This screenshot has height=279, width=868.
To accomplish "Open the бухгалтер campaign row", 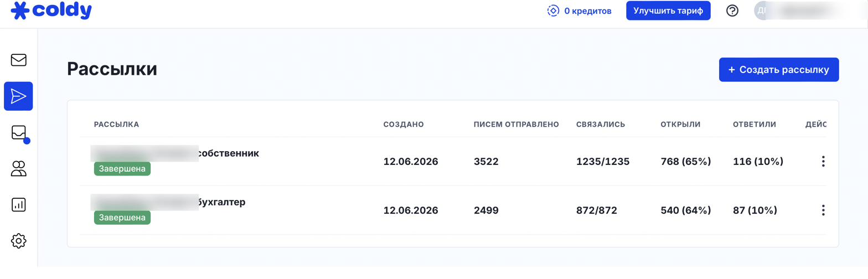I will 453,210.
